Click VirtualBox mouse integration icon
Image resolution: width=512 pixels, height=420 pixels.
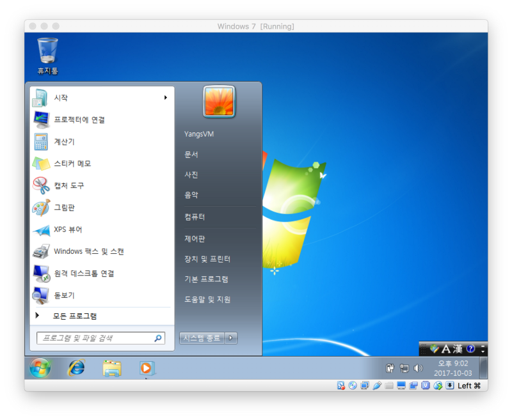click(438, 385)
